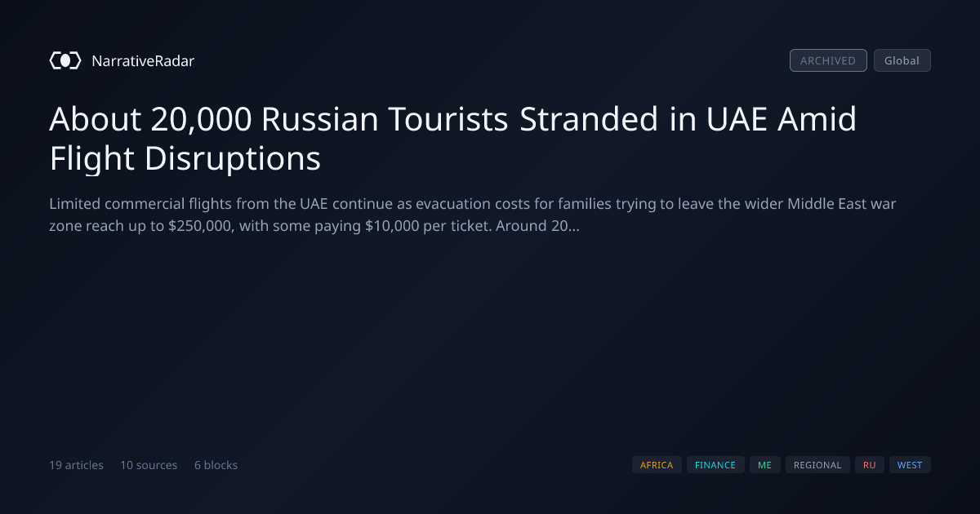Screen dimensions: 980x514
Task: Filter by the orange AFRICA tag
Action: (x=657, y=465)
